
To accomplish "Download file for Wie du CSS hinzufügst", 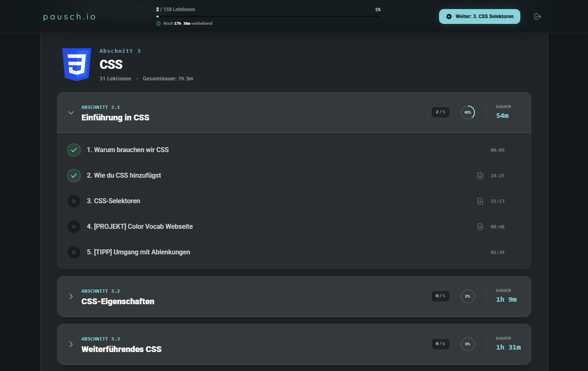I will 480,176.
